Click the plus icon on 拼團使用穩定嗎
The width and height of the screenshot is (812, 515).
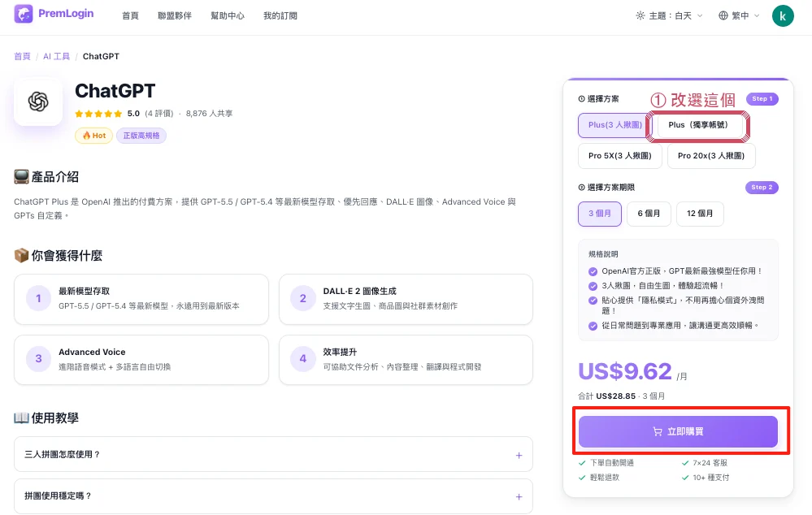point(519,497)
